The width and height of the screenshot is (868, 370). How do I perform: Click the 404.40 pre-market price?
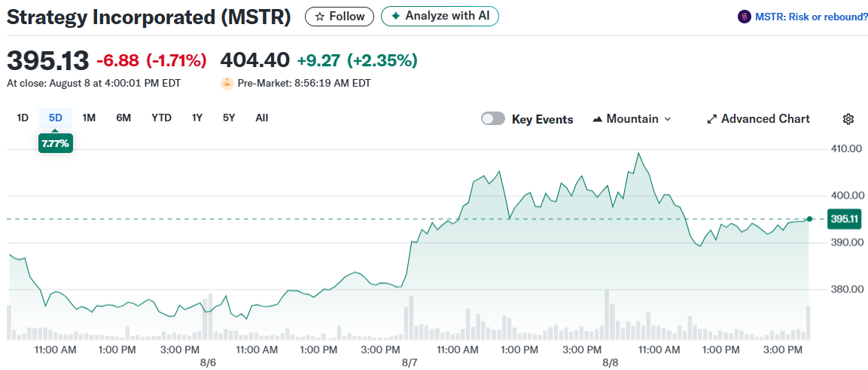coord(254,60)
